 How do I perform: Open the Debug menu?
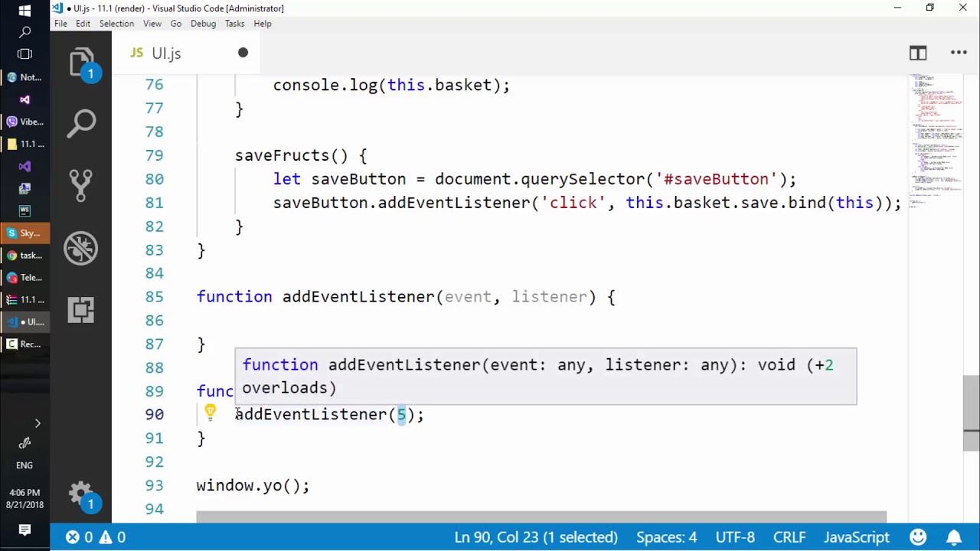[203, 24]
